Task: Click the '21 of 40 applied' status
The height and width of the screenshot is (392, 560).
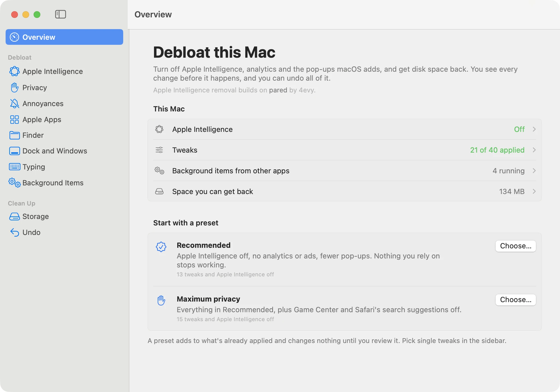Action: tap(497, 150)
